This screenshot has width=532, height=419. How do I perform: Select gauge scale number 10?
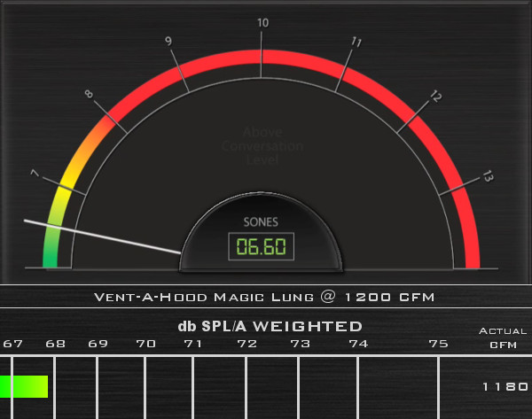263,23
